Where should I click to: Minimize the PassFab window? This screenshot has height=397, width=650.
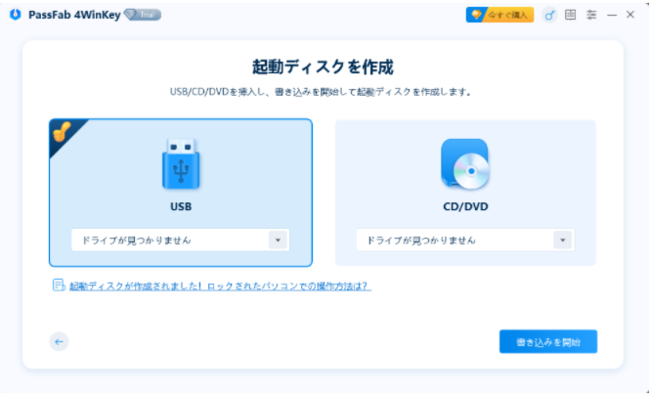click(612, 15)
